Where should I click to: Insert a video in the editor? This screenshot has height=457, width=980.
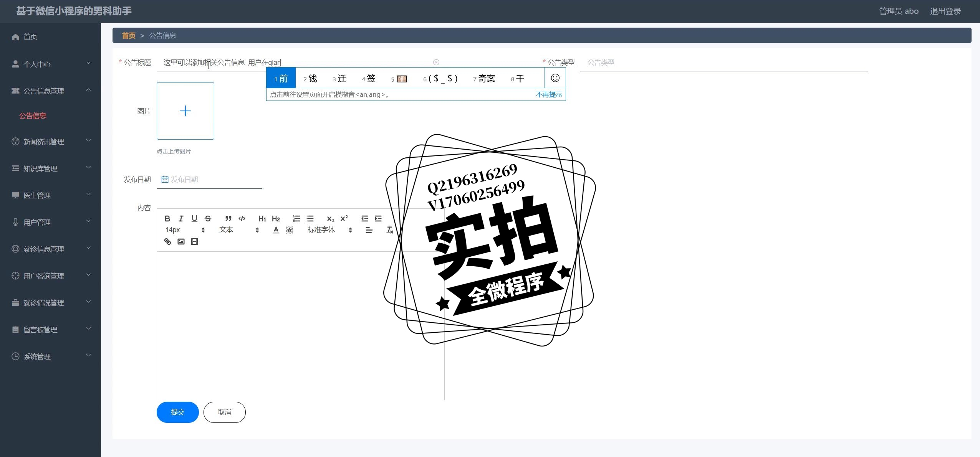coord(194,242)
